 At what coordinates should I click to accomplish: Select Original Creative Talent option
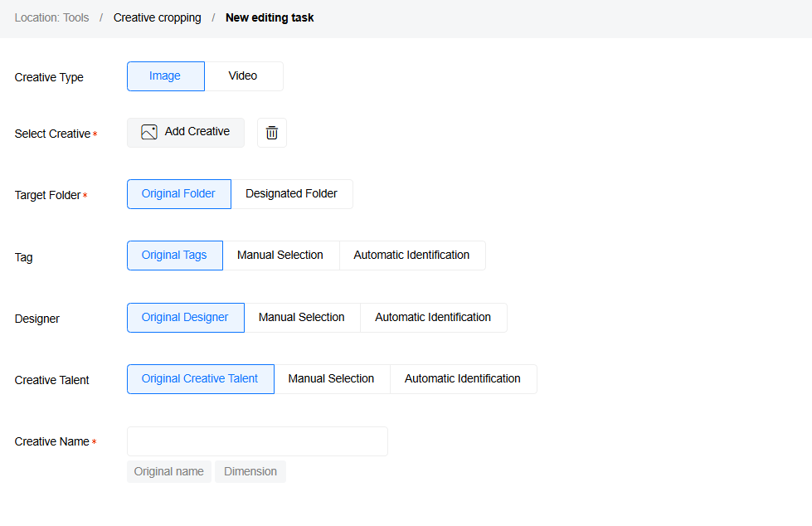coord(201,379)
